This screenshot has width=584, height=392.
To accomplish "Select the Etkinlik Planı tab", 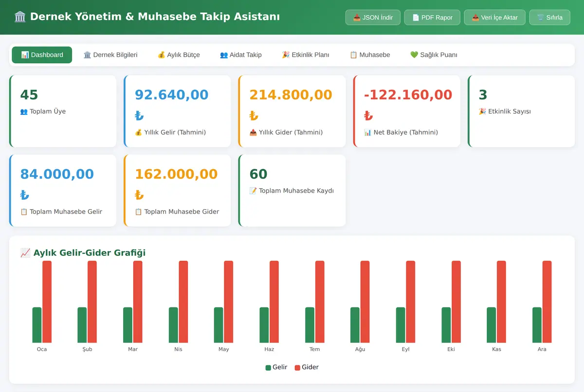I will (306, 55).
